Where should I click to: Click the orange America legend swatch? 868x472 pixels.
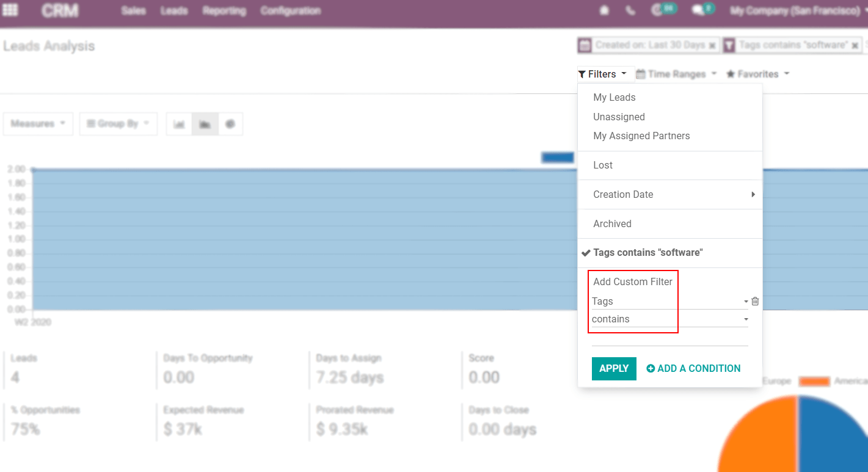click(814, 381)
